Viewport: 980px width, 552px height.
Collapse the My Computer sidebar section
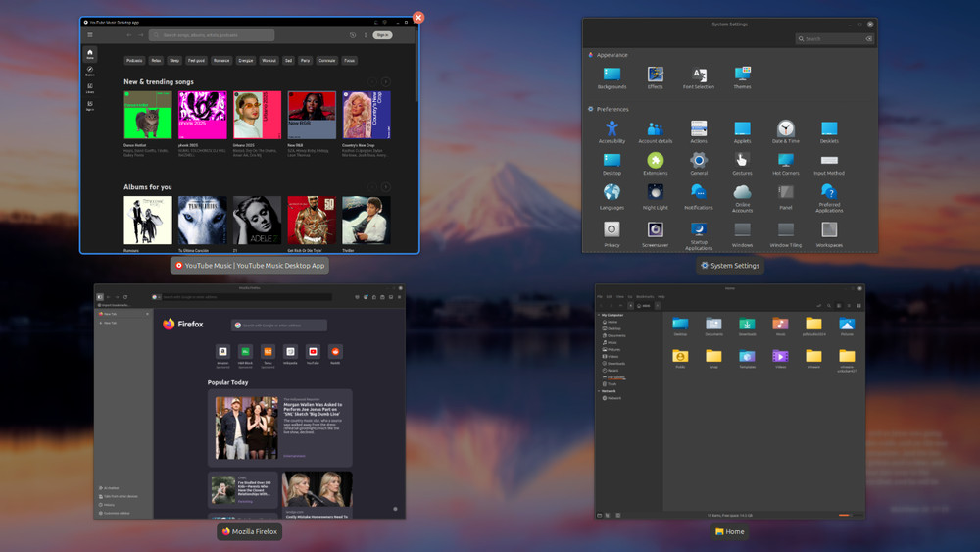pos(600,315)
